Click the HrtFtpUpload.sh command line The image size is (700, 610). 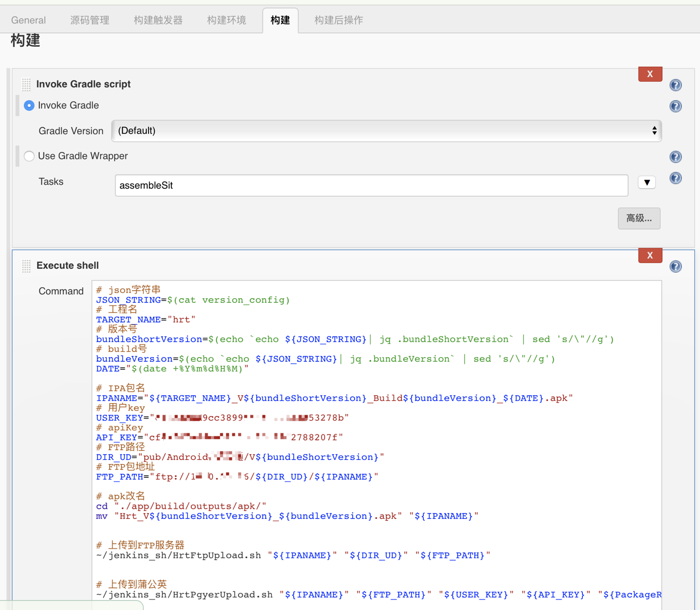click(x=293, y=555)
